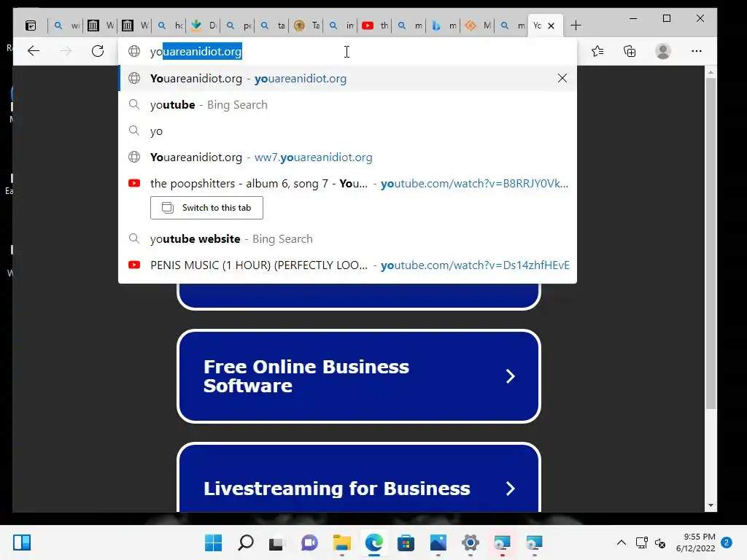747x560 pixels.
Task: Choose the plain 'yo' search suggestion
Action: (347, 131)
